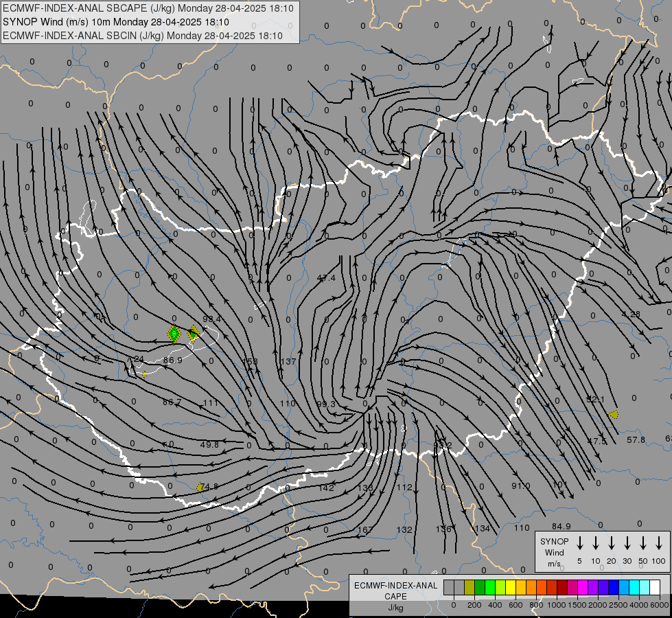Select the 20 m/s wind arrow in legend
The image size is (672, 618).
point(612,543)
